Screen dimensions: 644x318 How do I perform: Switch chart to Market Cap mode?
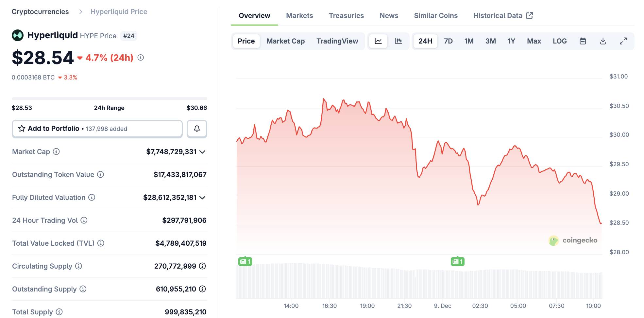tap(285, 41)
